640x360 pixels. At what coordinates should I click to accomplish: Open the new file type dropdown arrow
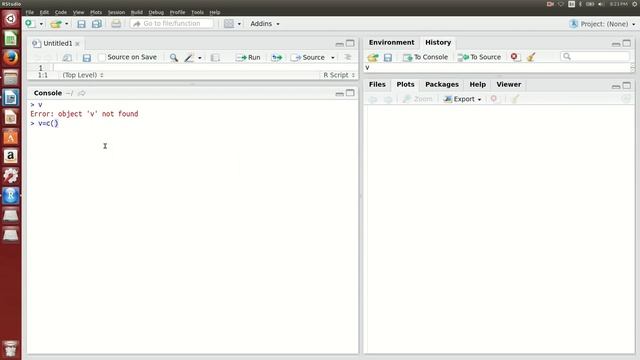point(41,24)
